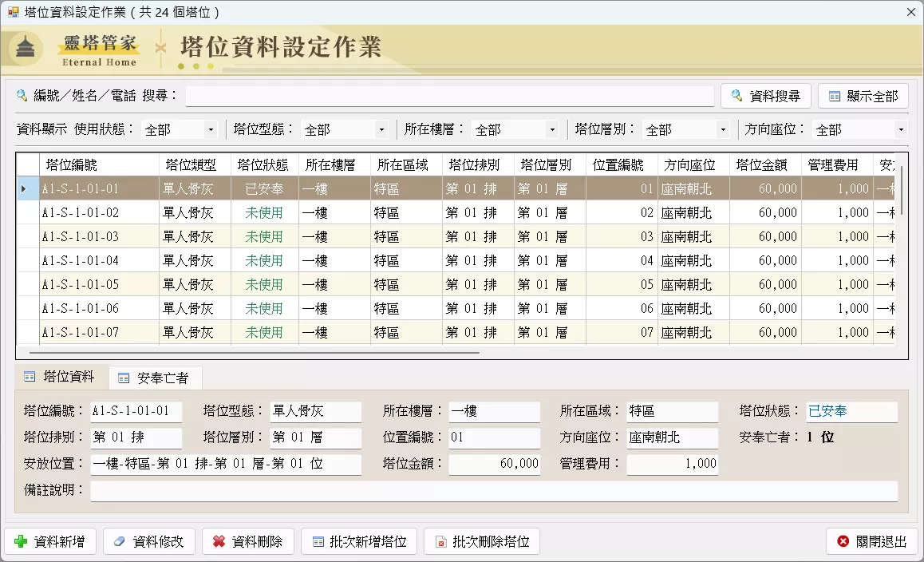The image size is (924, 562).
Task: Click the 編號／姓名／電話 search input field
Action: (449, 96)
